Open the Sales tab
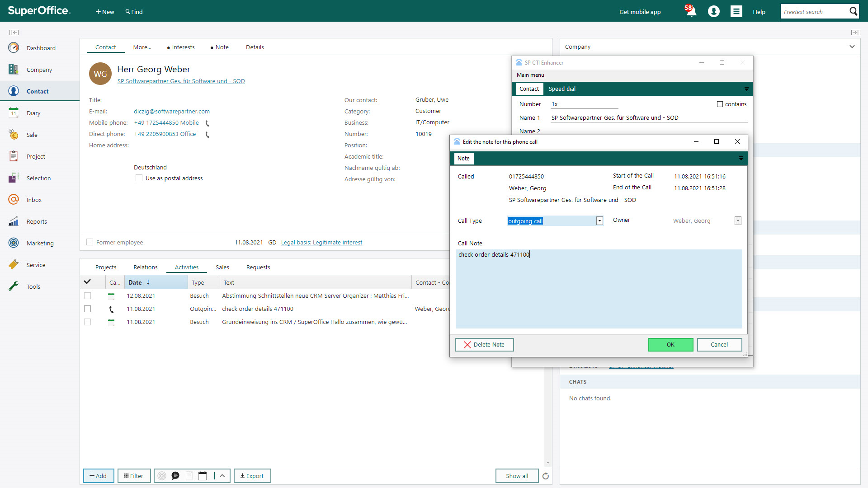This screenshot has width=868, height=488. pyautogui.click(x=222, y=267)
